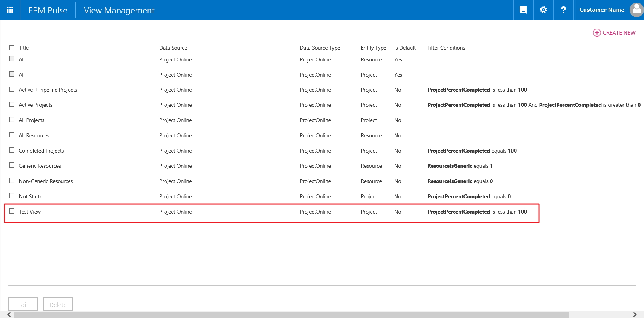Open the app launcher grid icon
The width and height of the screenshot is (644, 318).
tap(10, 10)
